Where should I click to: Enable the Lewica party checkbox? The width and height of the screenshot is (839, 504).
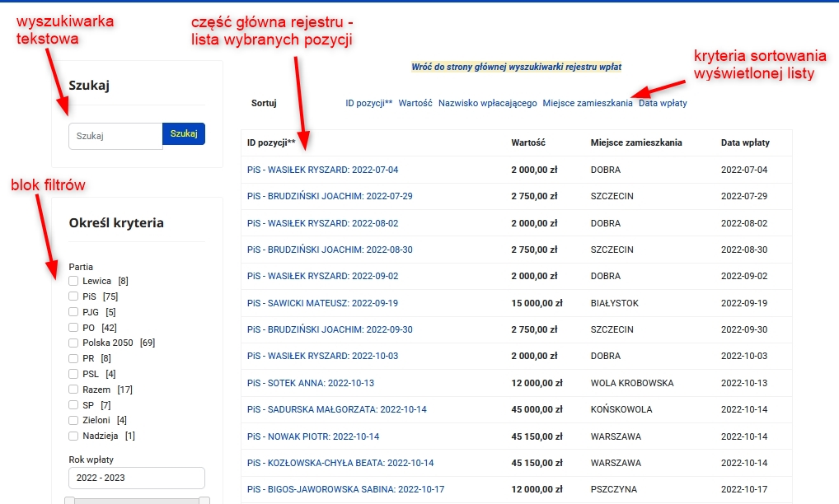pos(73,282)
